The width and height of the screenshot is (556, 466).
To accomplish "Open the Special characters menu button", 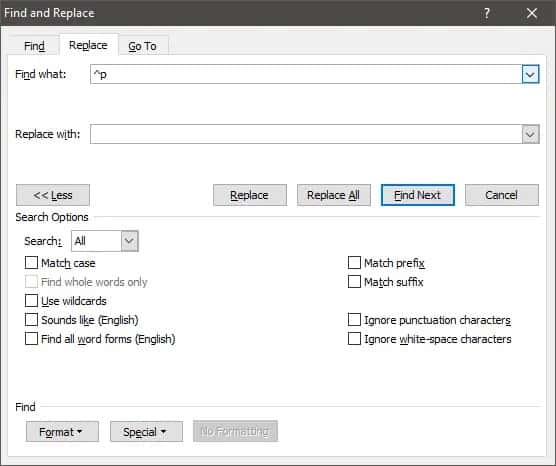I will pos(146,432).
